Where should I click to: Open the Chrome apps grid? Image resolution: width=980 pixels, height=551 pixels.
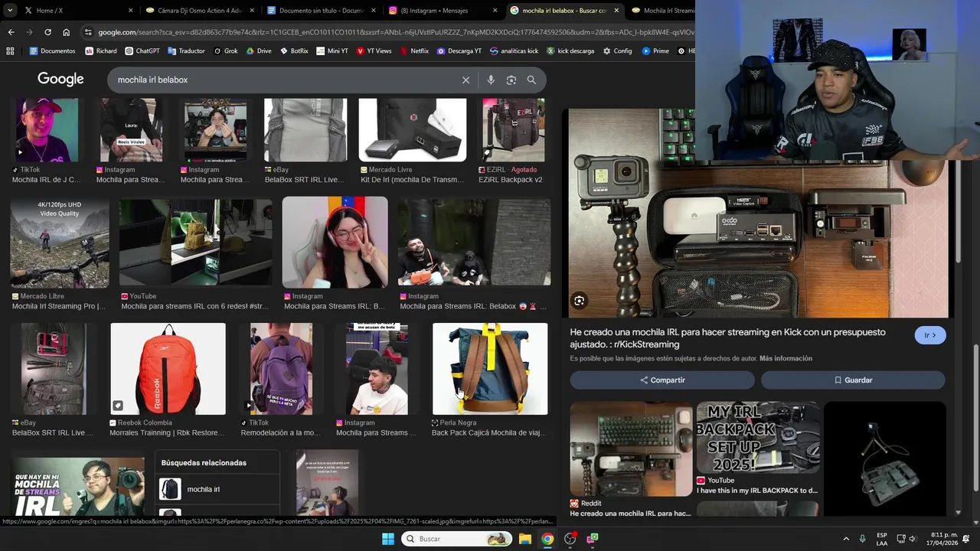10,51
